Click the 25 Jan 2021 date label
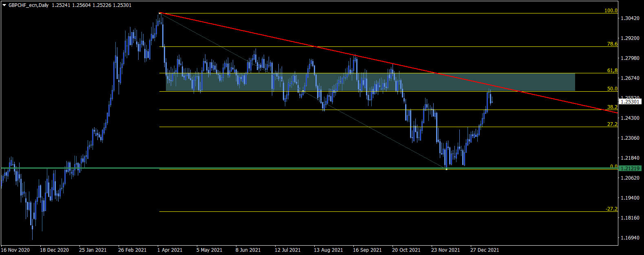 [93, 250]
